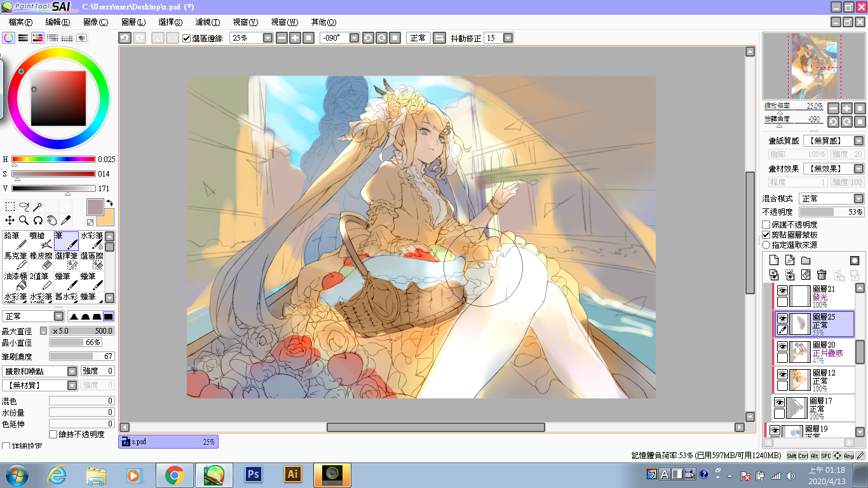Open the 視窗(W) menu
This screenshot has width=868, height=488.
283,22
